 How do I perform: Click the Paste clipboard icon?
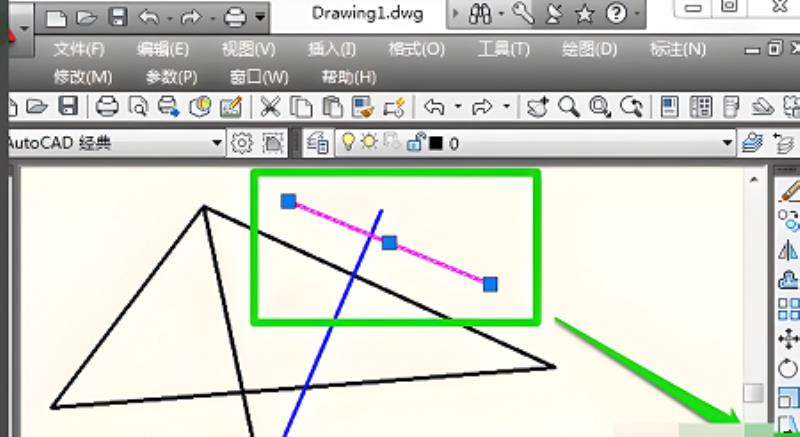[332, 107]
